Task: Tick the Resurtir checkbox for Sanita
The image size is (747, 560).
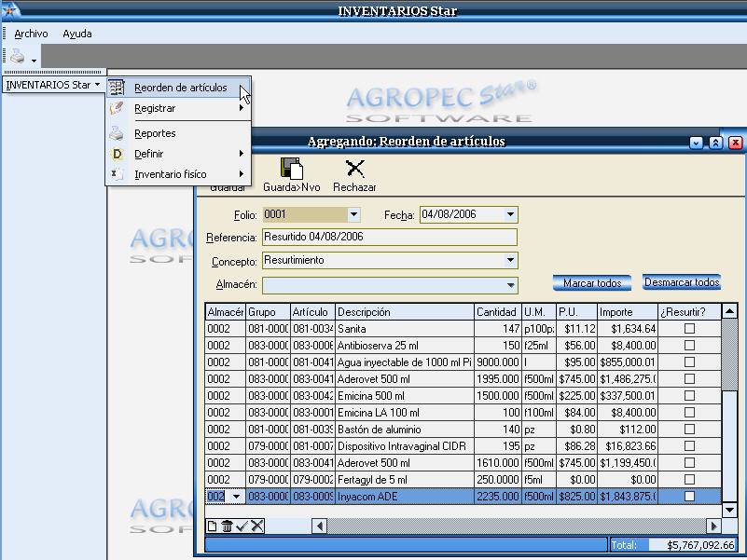Action: click(689, 329)
